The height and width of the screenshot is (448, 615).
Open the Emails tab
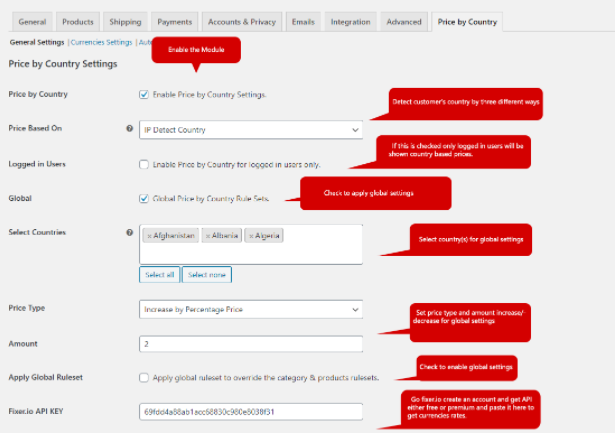point(303,22)
